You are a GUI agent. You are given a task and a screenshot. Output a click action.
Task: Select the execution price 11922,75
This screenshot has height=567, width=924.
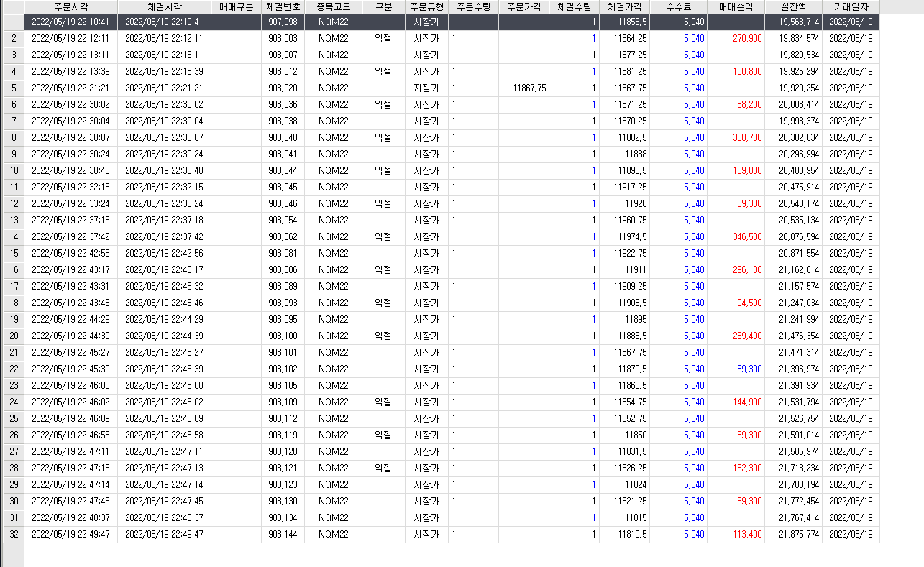coord(630,253)
